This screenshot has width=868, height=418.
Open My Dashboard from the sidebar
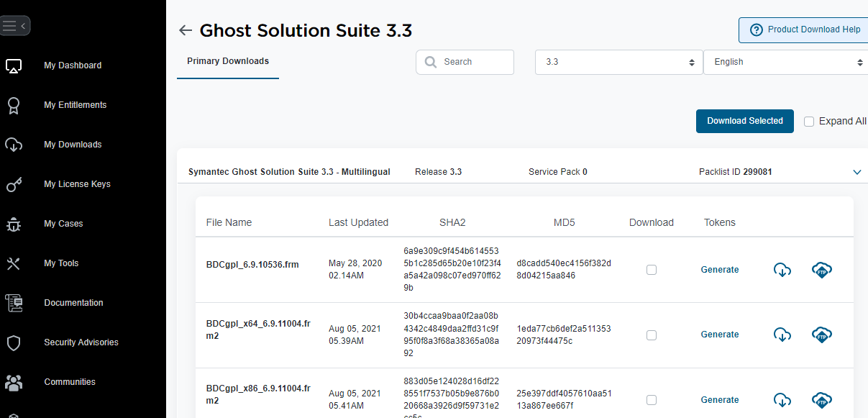click(73, 65)
